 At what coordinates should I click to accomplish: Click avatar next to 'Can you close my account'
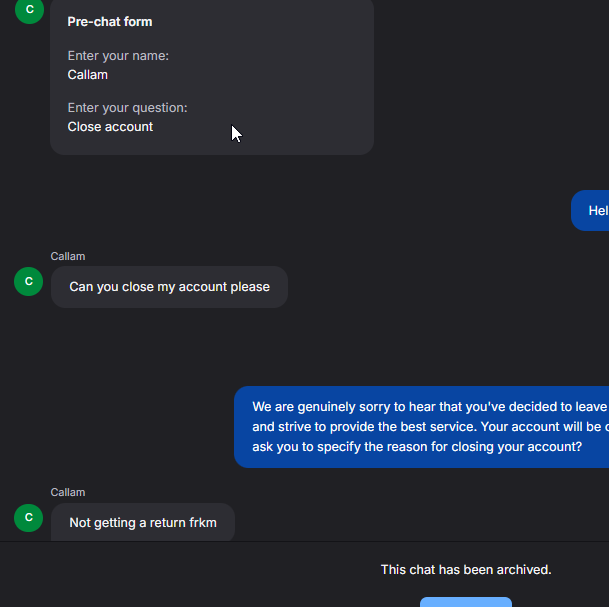click(x=29, y=282)
